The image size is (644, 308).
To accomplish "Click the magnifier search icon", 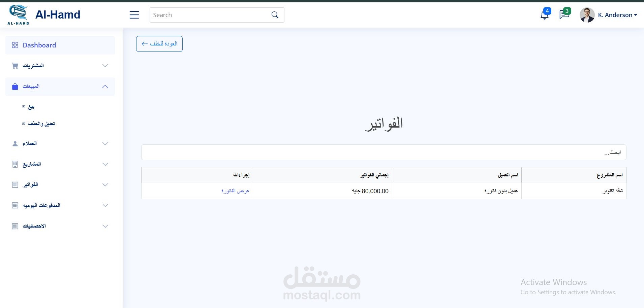I will [275, 15].
